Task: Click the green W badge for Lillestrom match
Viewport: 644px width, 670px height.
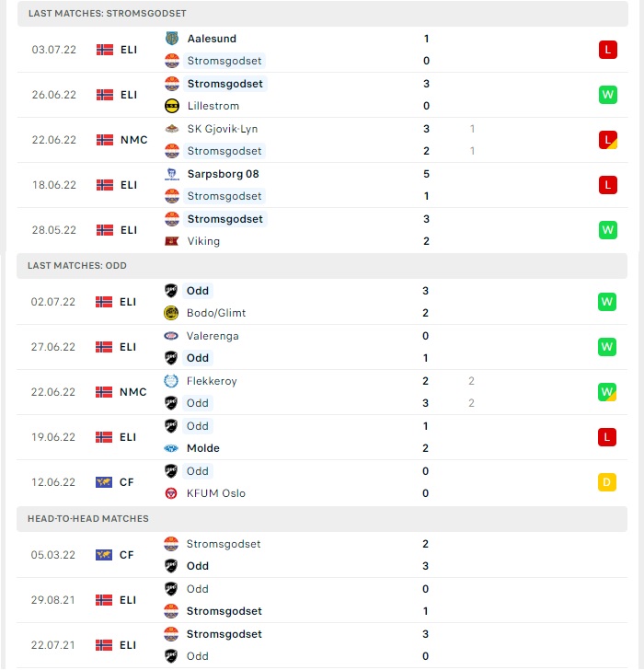Action: (x=608, y=95)
